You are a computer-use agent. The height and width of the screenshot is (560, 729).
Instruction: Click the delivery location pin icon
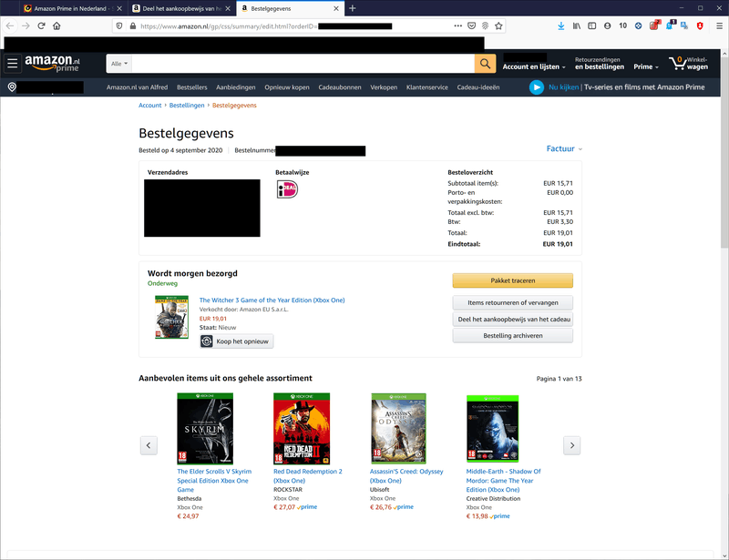[x=12, y=87]
